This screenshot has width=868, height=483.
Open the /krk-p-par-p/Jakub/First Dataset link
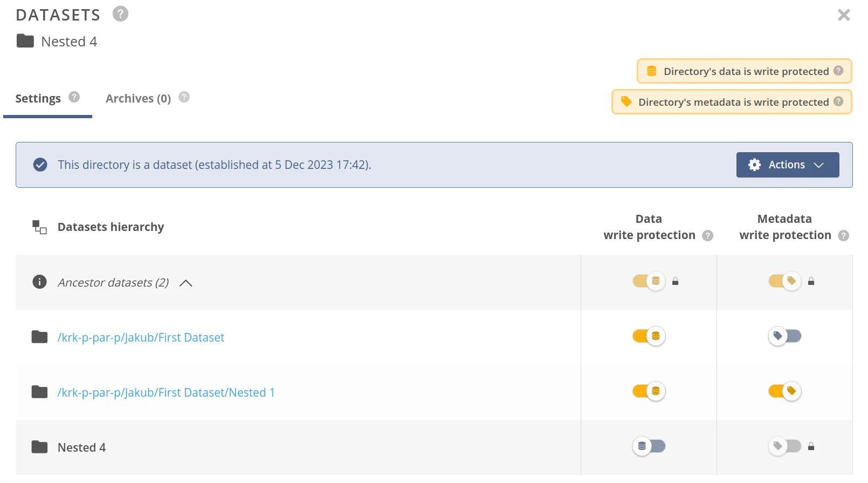pos(141,337)
